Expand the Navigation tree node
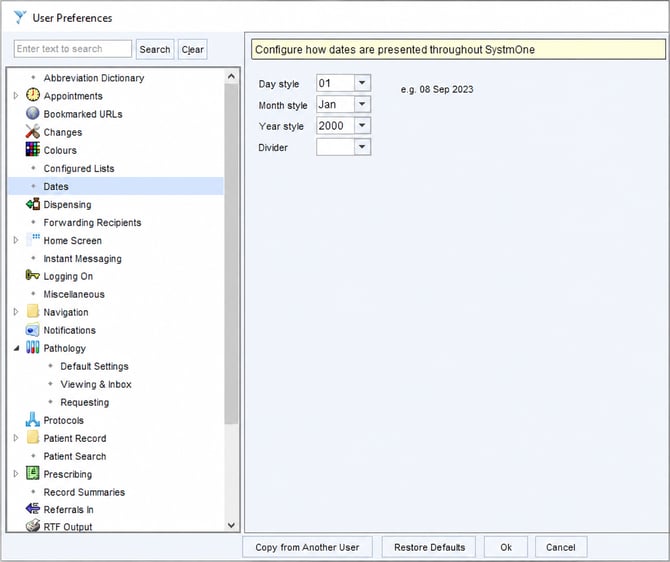This screenshot has width=670, height=562. [x=16, y=312]
